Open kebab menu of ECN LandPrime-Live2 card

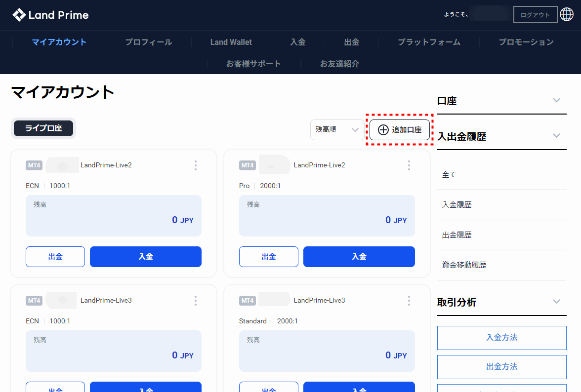click(196, 165)
